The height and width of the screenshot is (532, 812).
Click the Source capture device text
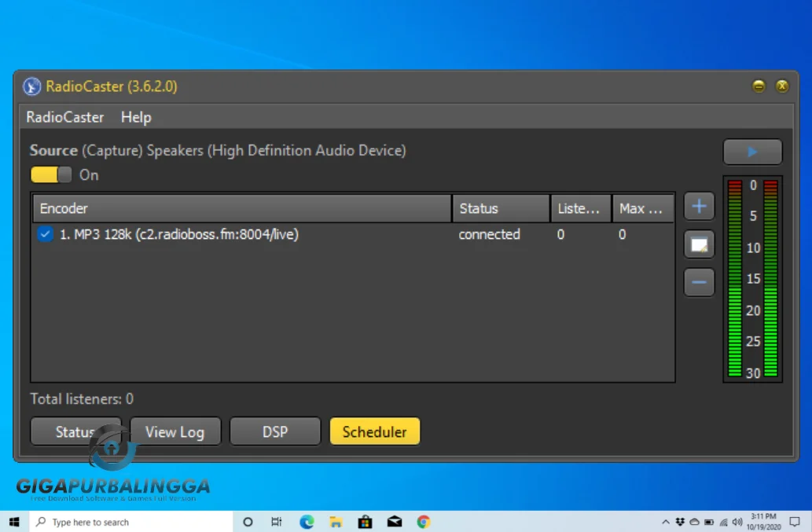(x=218, y=150)
